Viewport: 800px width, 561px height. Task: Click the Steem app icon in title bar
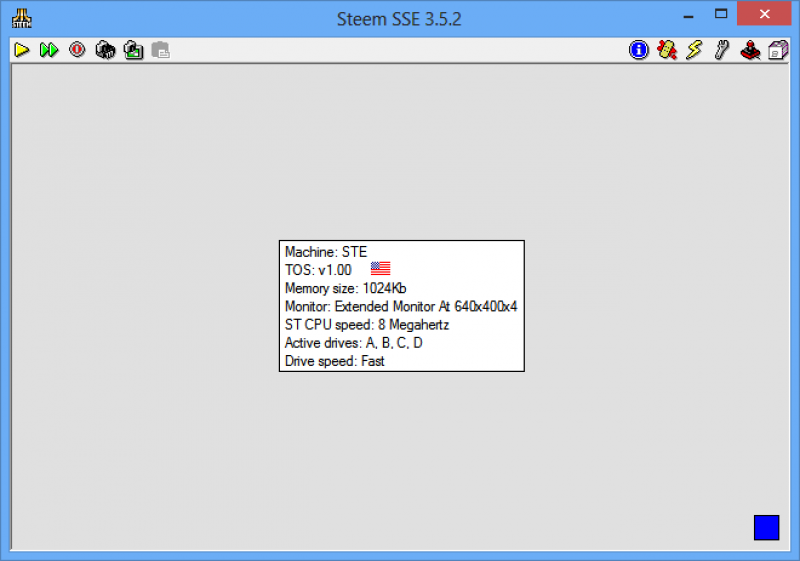pyautogui.click(x=21, y=18)
